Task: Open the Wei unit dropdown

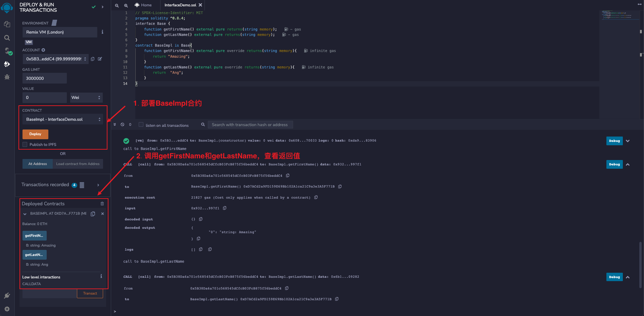Action: pos(86,98)
